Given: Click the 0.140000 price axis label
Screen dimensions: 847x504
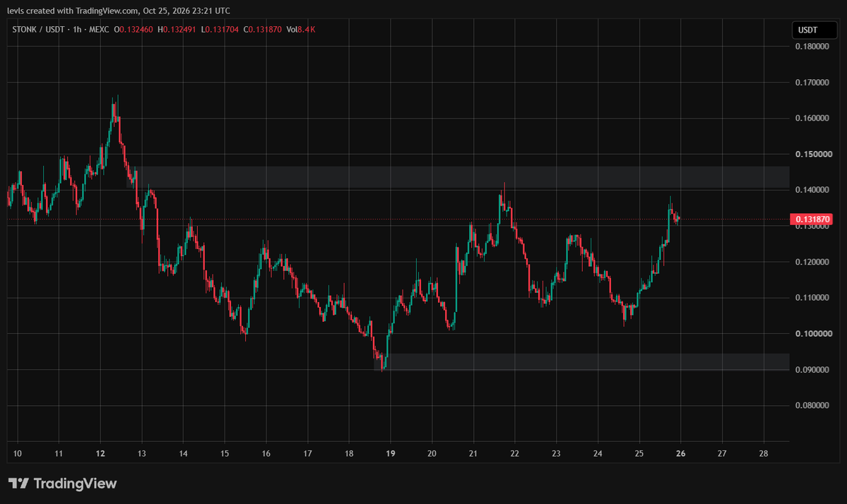Looking at the screenshot, I should (x=812, y=190).
